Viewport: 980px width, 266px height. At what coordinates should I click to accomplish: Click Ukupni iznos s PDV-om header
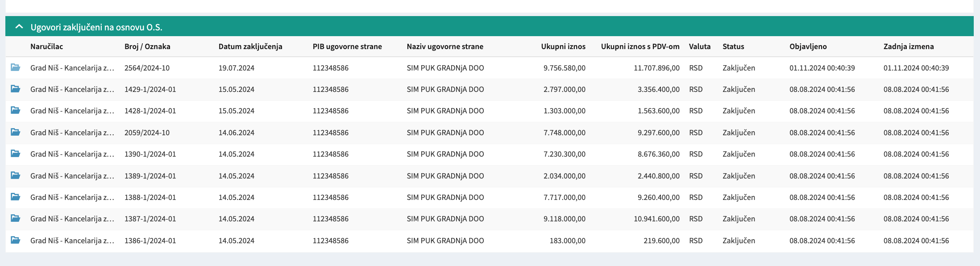click(640, 46)
